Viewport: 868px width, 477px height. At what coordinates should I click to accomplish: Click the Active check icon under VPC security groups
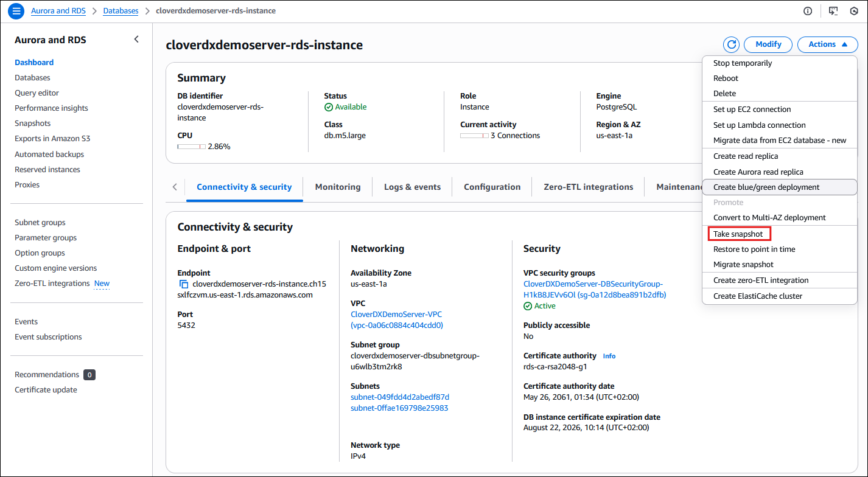coord(527,305)
